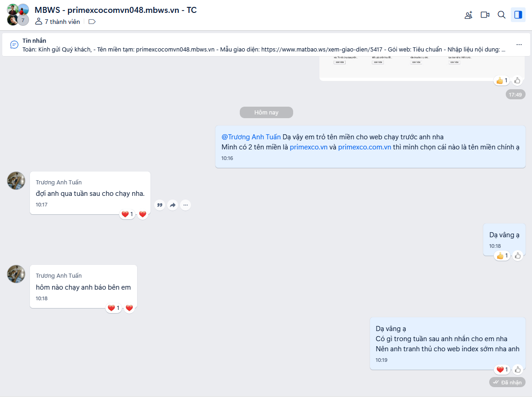The image size is (532, 400).
Task: Click the pinned message chat bubble icon
Action: (x=14, y=45)
